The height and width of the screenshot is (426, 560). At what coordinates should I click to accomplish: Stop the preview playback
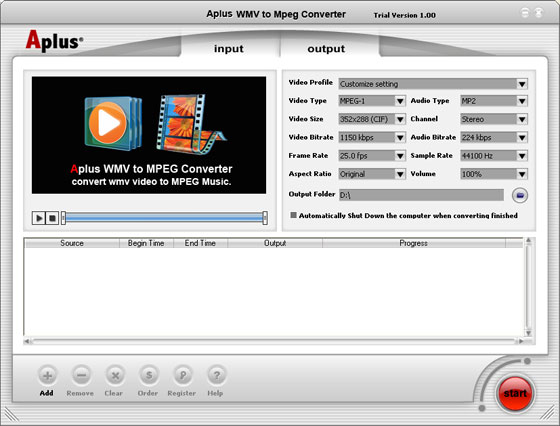click(52, 218)
